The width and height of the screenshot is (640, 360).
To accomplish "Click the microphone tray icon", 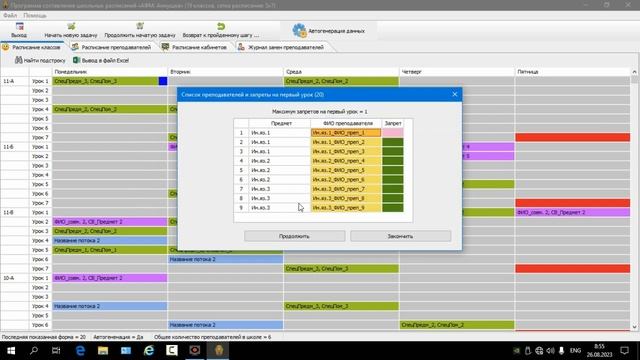I will click(562, 351).
